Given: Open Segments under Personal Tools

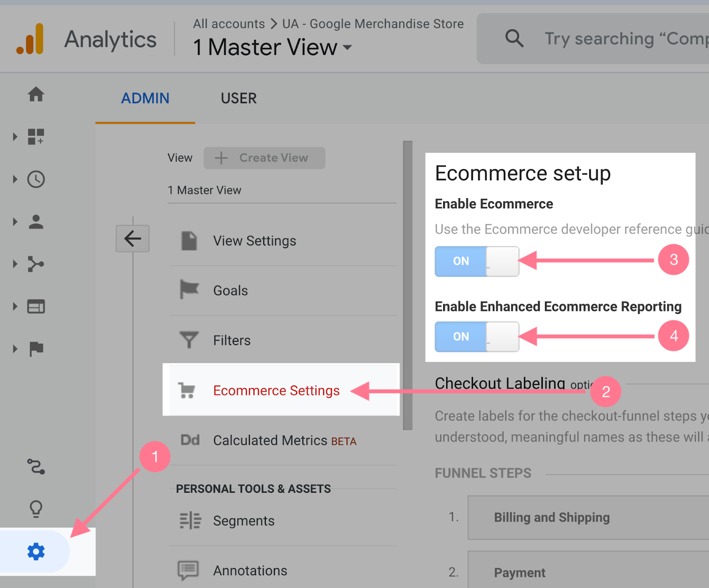Looking at the screenshot, I should click(244, 521).
